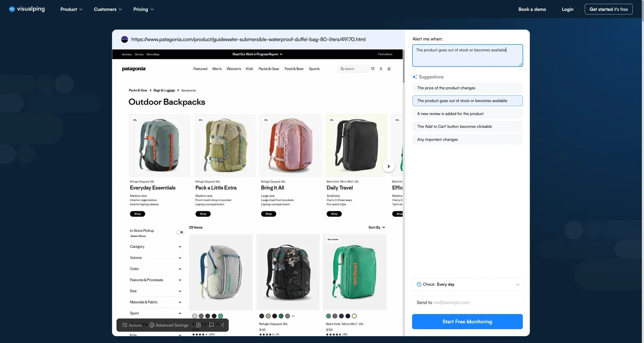Click the Patagonia wishlist heart icon
Screen dimensions: 644x343
click(x=373, y=69)
